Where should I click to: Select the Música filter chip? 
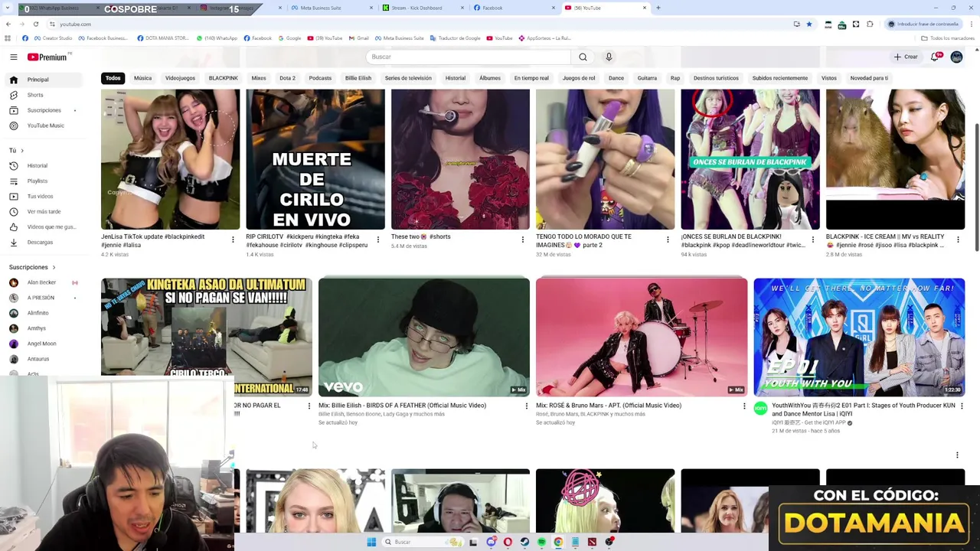click(x=142, y=78)
